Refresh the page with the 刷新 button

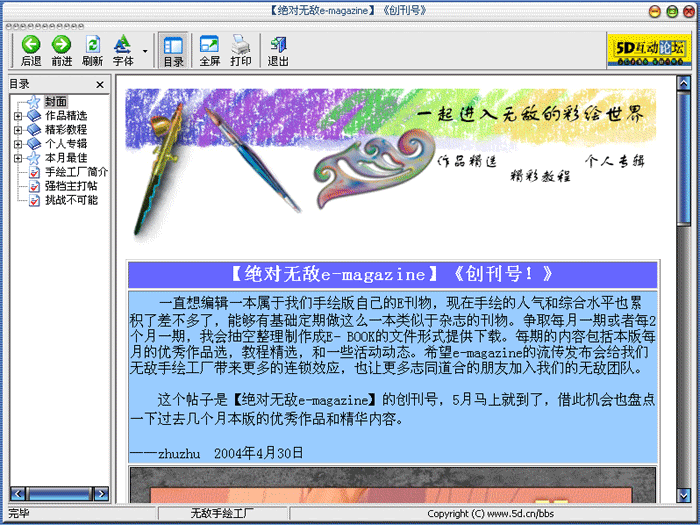92,51
